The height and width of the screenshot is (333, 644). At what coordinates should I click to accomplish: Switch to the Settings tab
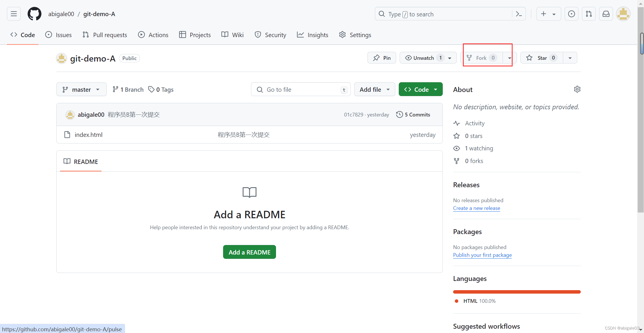click(355, 35)
